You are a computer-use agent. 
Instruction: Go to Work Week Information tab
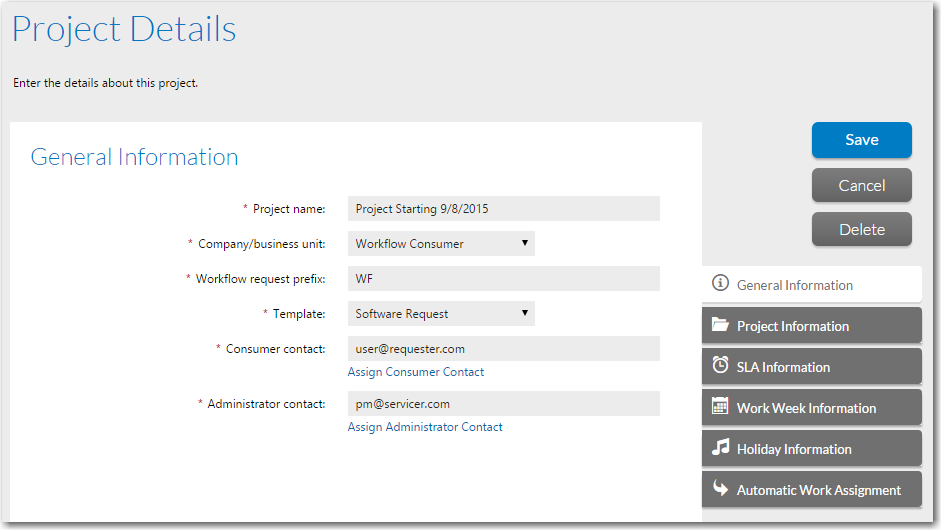(811, 407)
